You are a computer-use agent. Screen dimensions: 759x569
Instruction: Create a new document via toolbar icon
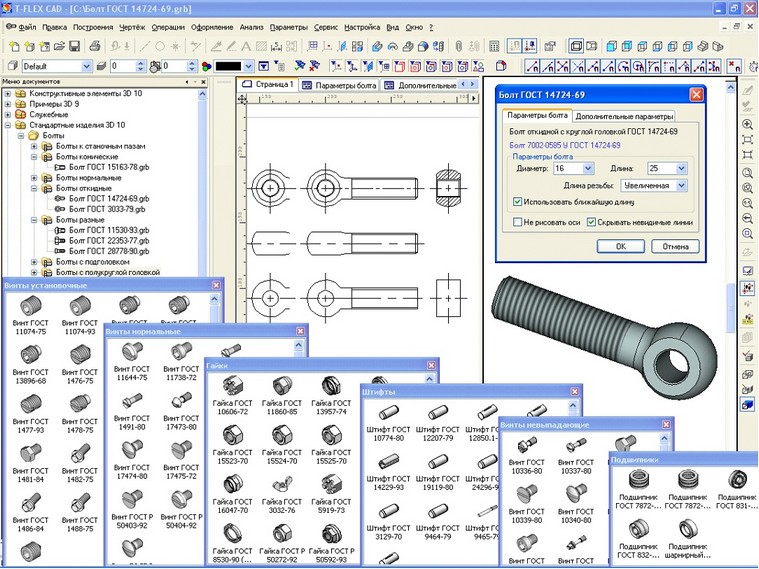[14, 46]
